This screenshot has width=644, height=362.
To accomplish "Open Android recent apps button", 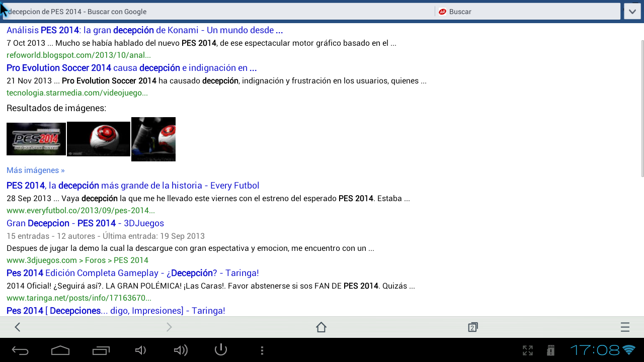I will coord(101,350).
